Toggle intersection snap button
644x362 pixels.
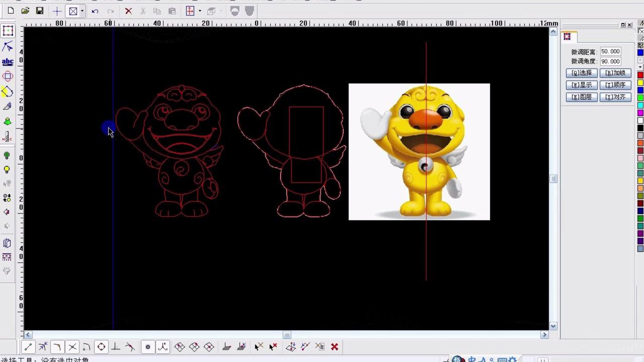72,347
